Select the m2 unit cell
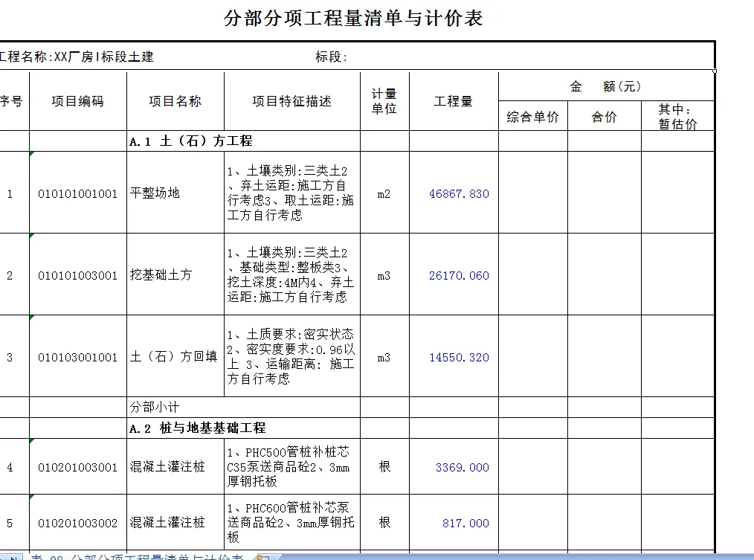The width and height of the screenshot is (754, 560). pyautogui.click(x=384, y=194)
